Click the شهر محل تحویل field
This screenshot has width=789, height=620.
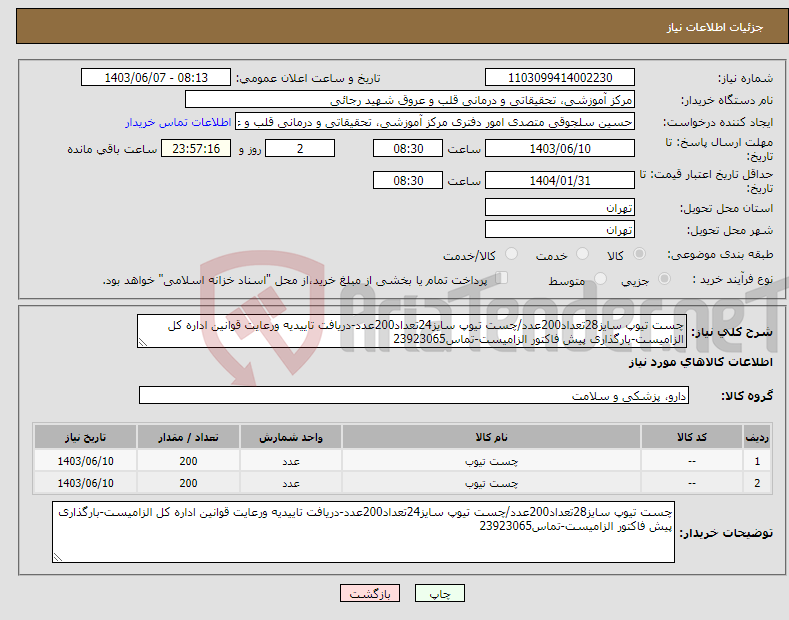point(560,229)
